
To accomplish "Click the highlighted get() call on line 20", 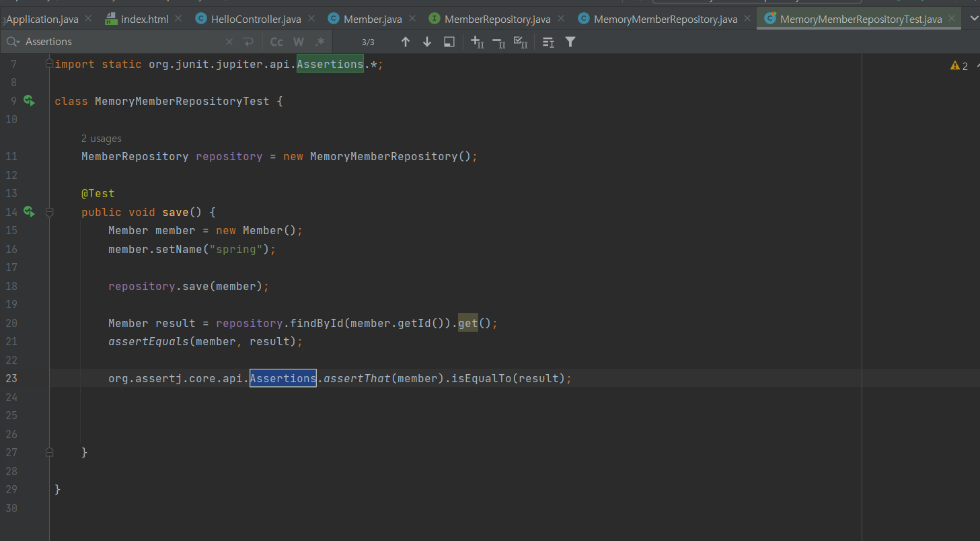I will tap(468, 323).
